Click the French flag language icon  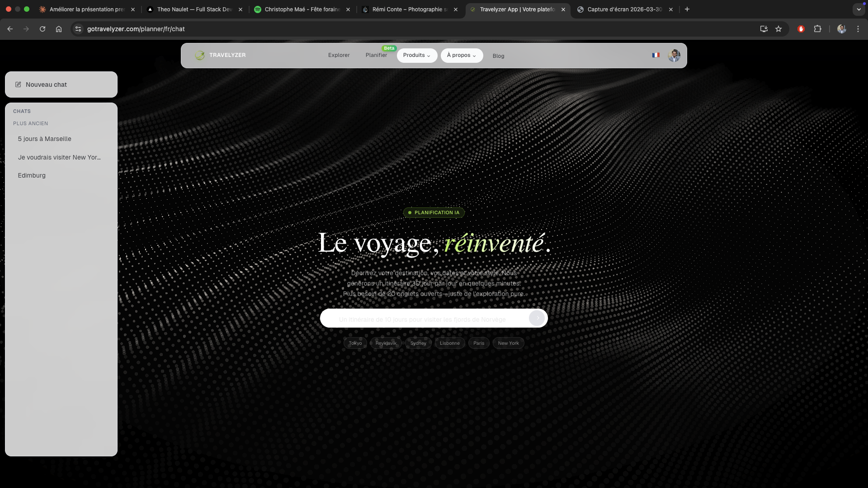click(656, 55)
